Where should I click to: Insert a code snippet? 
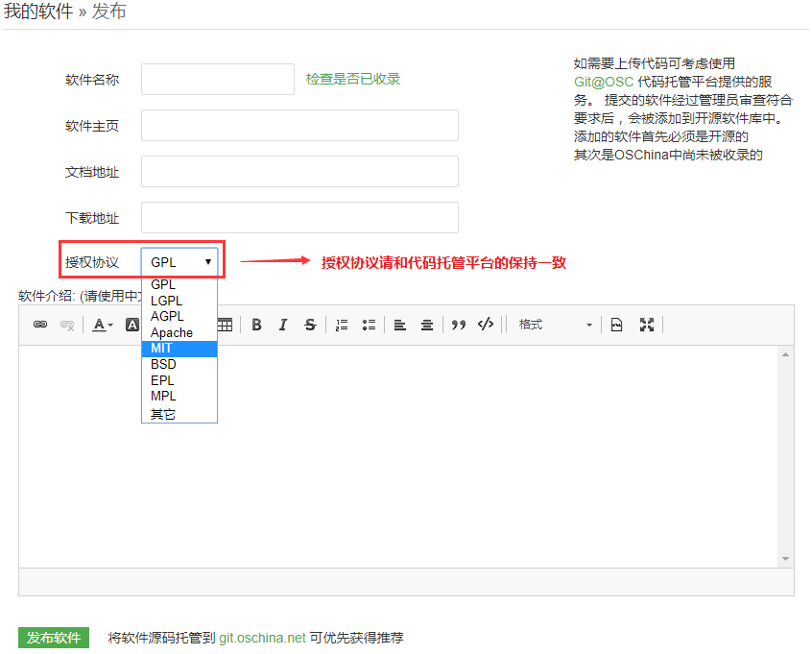pos(486,325)
